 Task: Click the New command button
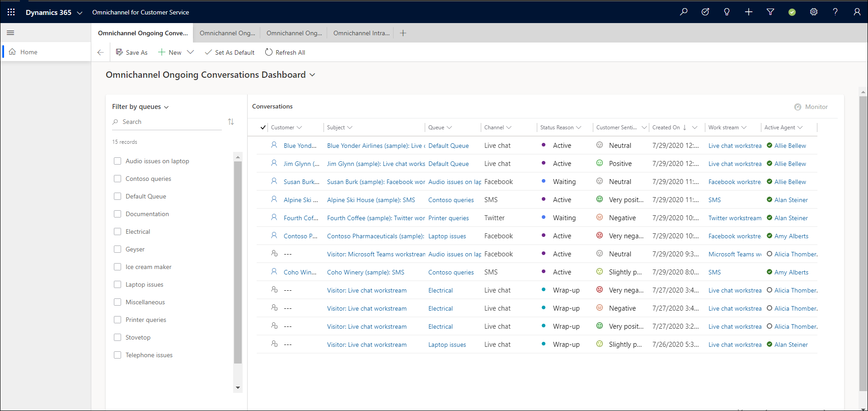(169, 52)
